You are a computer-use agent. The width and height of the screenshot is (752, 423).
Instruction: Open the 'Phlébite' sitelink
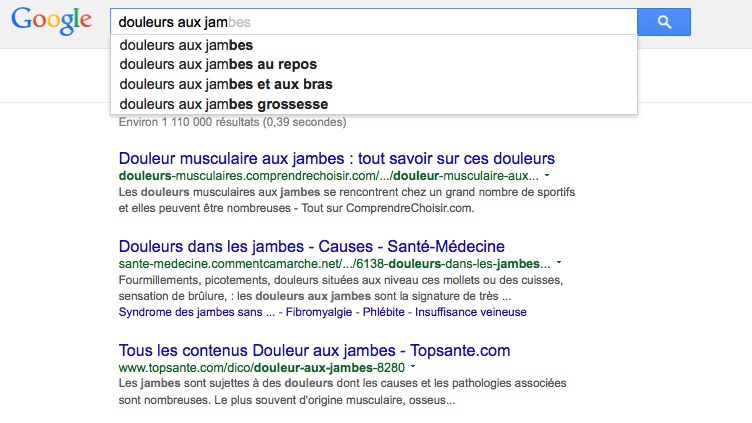385,312
